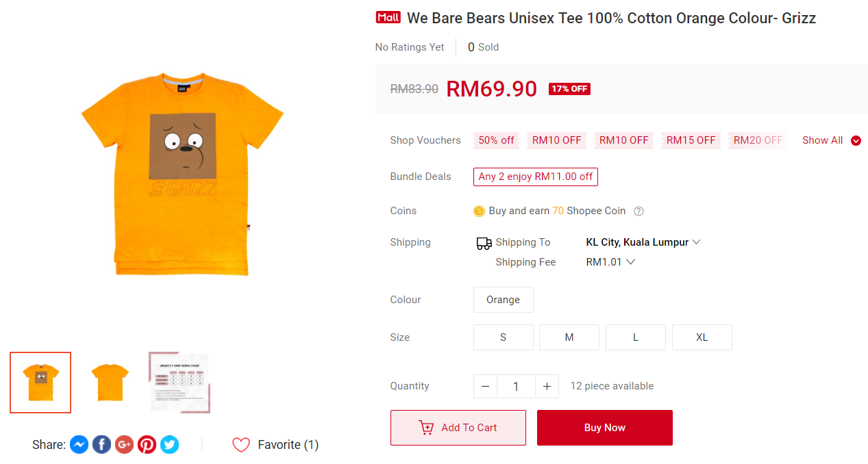View the size chart thumbnail image
868x464 pixels.
[179, 383]
